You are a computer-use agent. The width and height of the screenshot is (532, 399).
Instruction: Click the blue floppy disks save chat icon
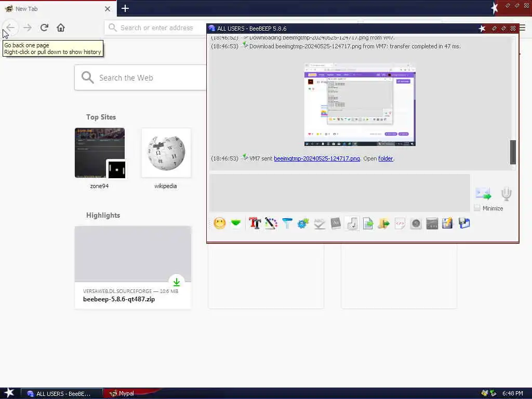(464, 223)
